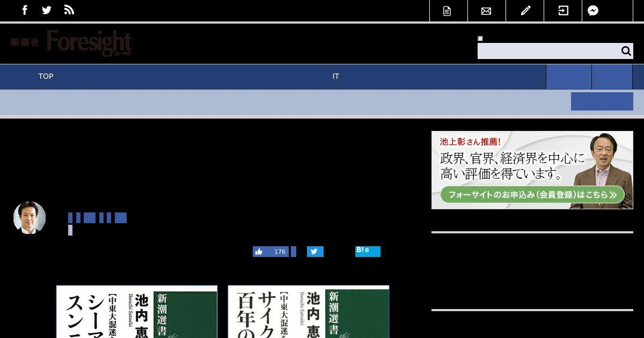
Task: Focus the site search field
Action: point(548,51)
